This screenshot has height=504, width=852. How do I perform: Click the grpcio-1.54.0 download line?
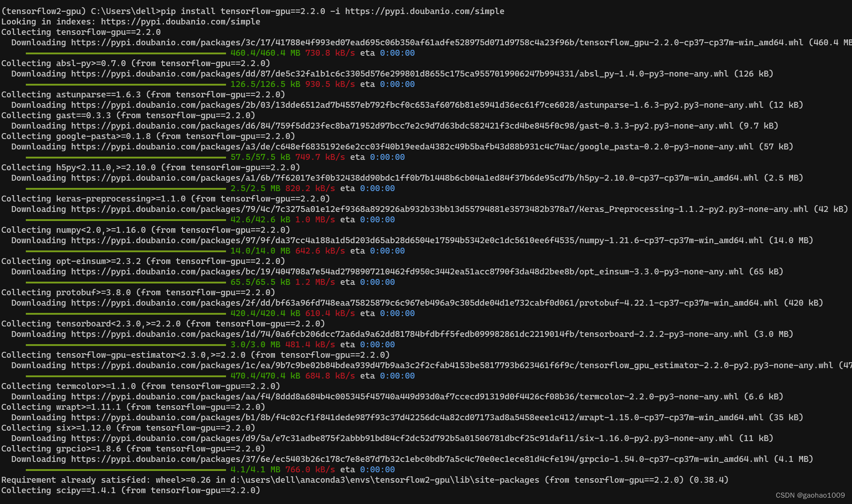(x=412, y=459)
